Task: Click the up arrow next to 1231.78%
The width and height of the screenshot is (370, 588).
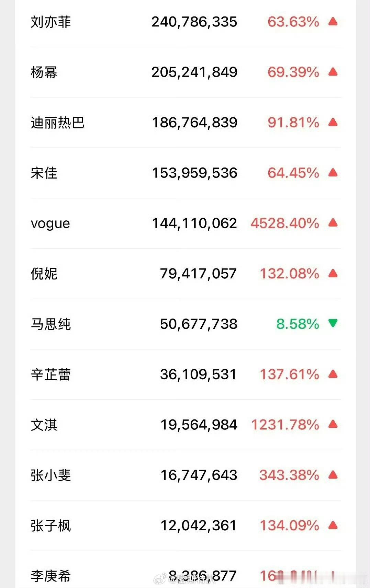Action: point(333,424)
